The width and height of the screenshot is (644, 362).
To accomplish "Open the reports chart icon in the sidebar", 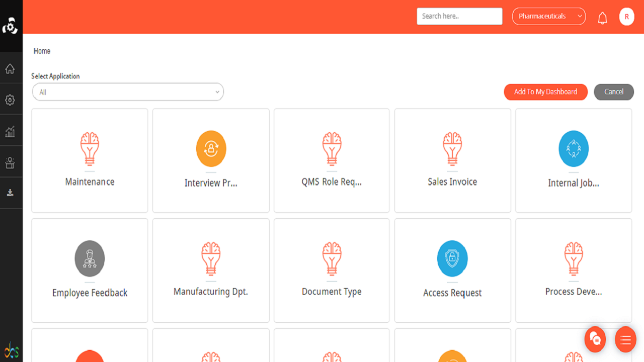I will 10,132.
